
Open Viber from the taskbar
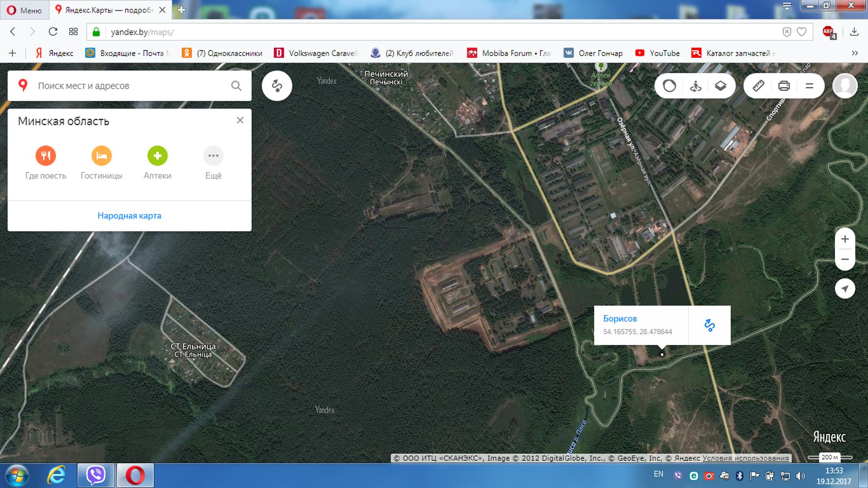96,475
